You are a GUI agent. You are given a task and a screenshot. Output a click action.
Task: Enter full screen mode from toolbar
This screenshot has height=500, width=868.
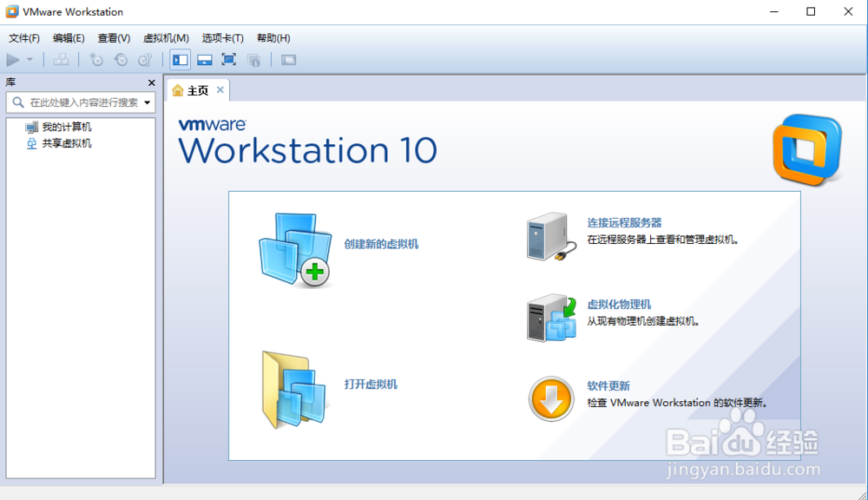click(x=228, y=59)
